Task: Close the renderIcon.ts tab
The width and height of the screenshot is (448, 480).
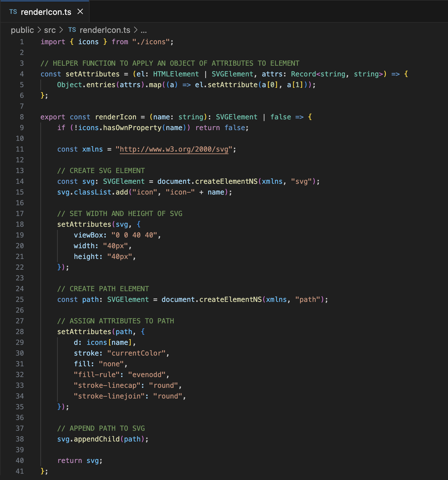Action: pos(80,12)
